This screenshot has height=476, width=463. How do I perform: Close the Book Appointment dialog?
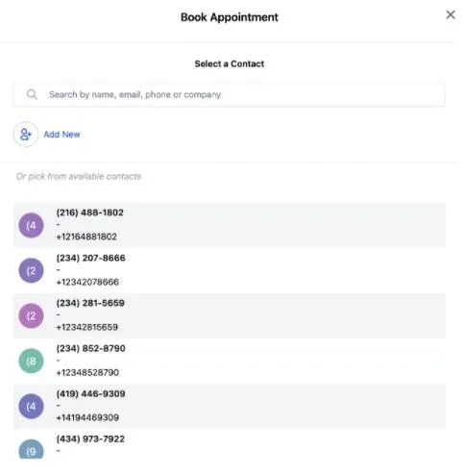[x=451, y=14]
